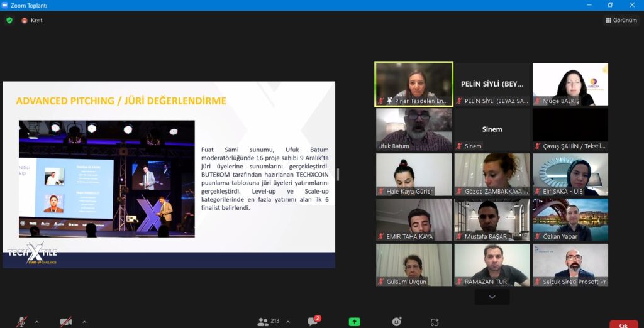Turn on the camera video
Image resolution: width=644 pixels, height=328 pixels.
click(65, 322)
